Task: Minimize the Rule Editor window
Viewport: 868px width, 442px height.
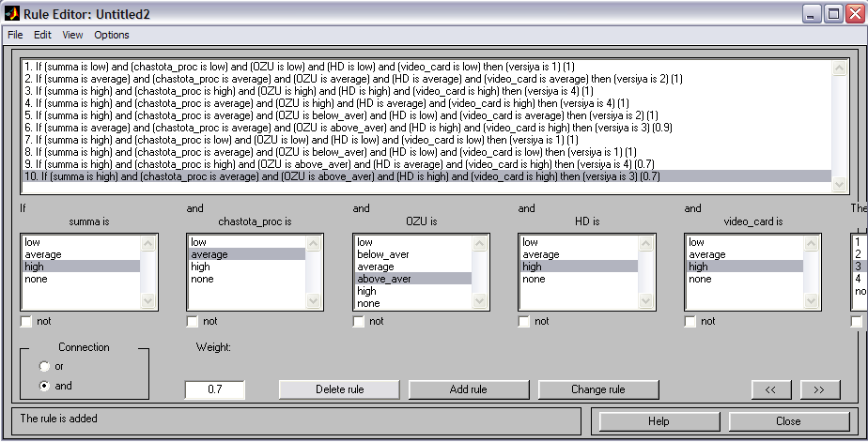Action: pyautogui.click(x=812, y=14)
